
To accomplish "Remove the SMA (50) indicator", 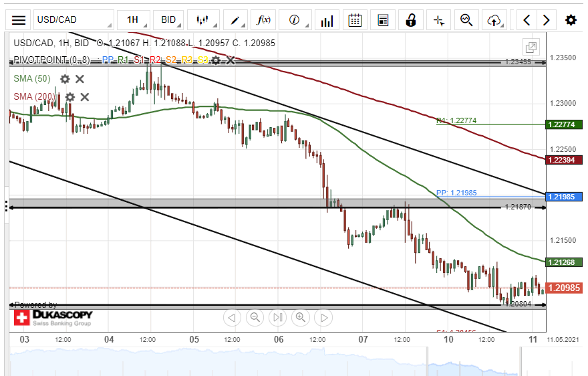I will click(x=80, y=79).
